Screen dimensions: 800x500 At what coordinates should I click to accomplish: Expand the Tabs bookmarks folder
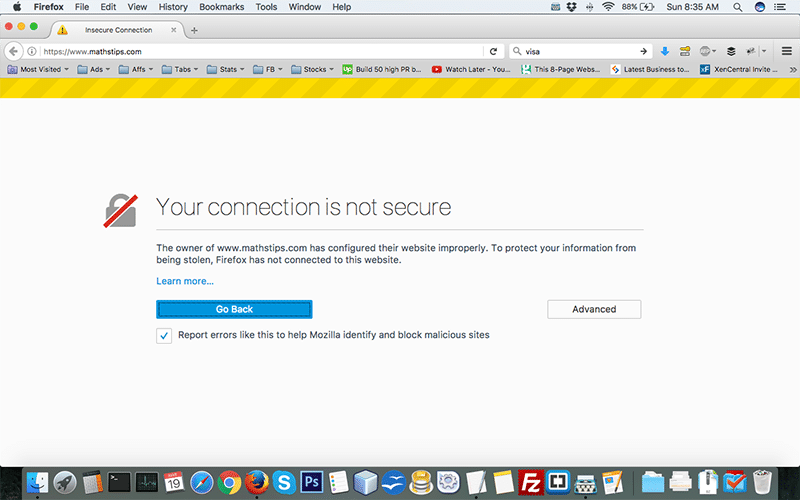180,69
